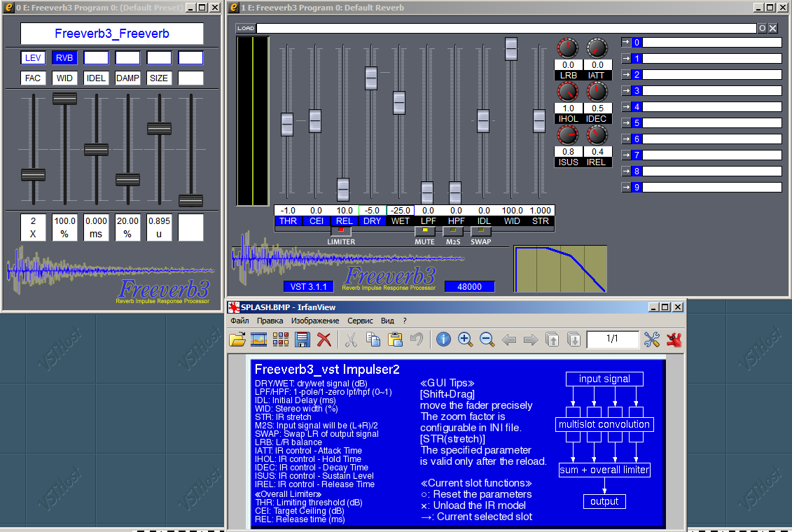Screen dimensions: 792x532
Task: Click the DAMP label button
Action: (x=127, y=78)
